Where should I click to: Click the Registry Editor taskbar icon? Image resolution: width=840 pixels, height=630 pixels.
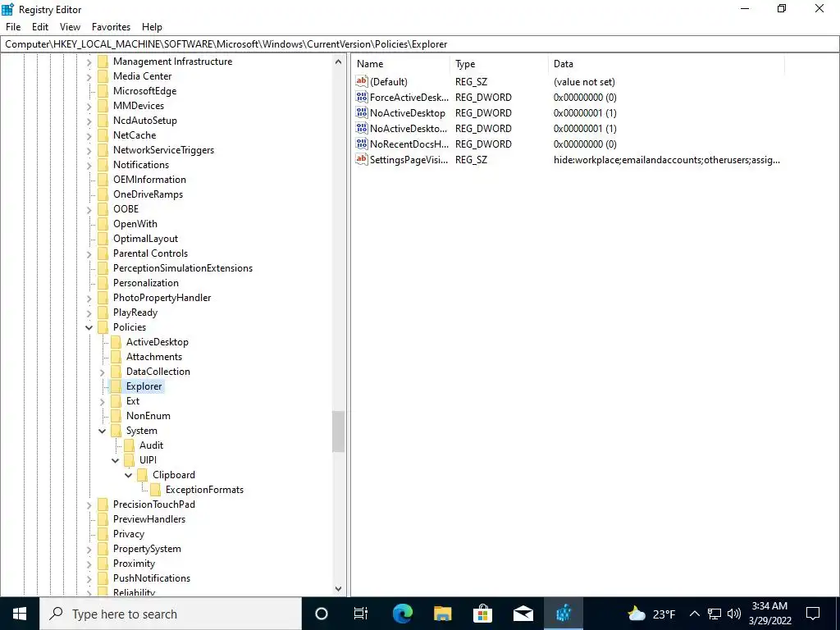[563, 614]
